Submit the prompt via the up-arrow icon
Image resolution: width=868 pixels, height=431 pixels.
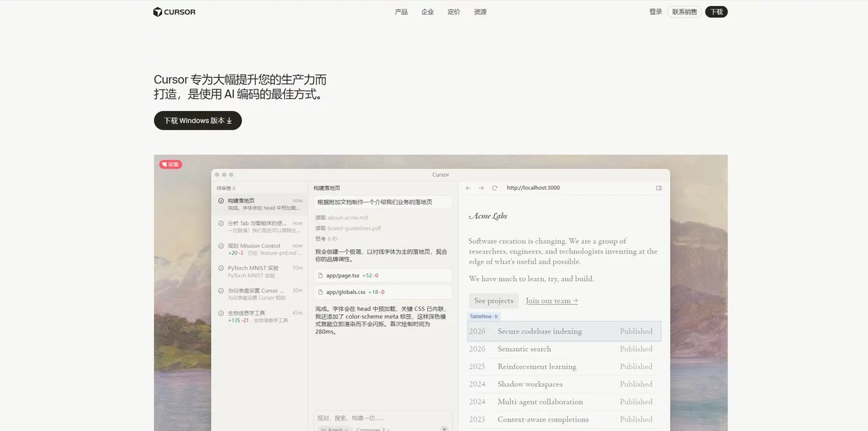[x=445, y=428]
